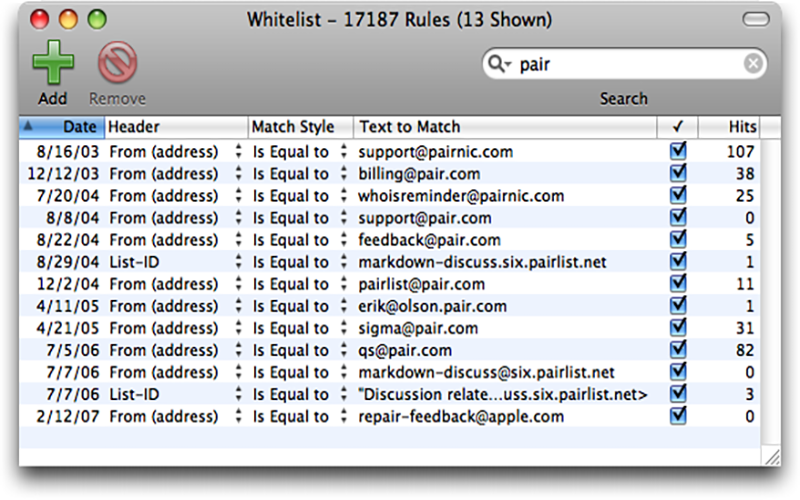
Task: Open Header popup for support@pairnic.com row
Action: pyautogui.click(x=238, y=152)
